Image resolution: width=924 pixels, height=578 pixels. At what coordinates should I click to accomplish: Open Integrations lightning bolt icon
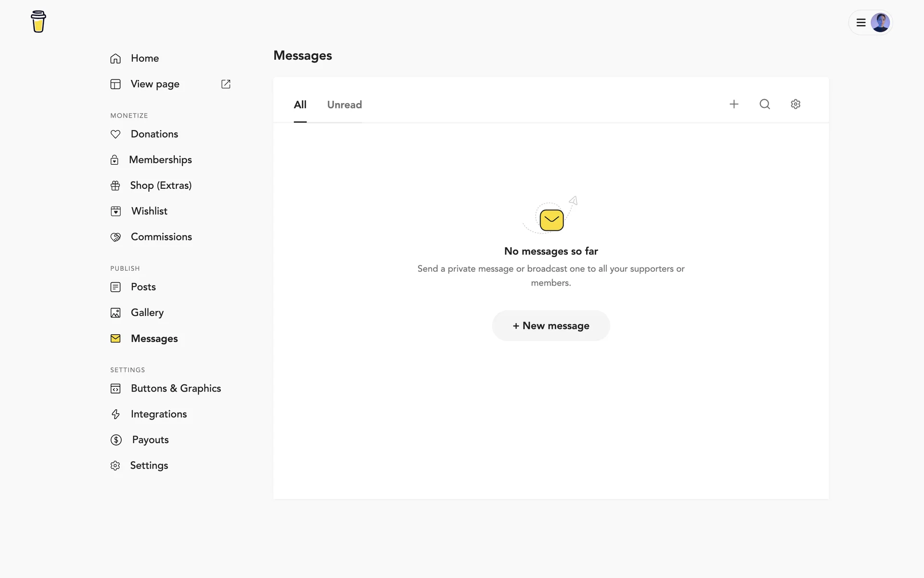click(x=115, y=414)
